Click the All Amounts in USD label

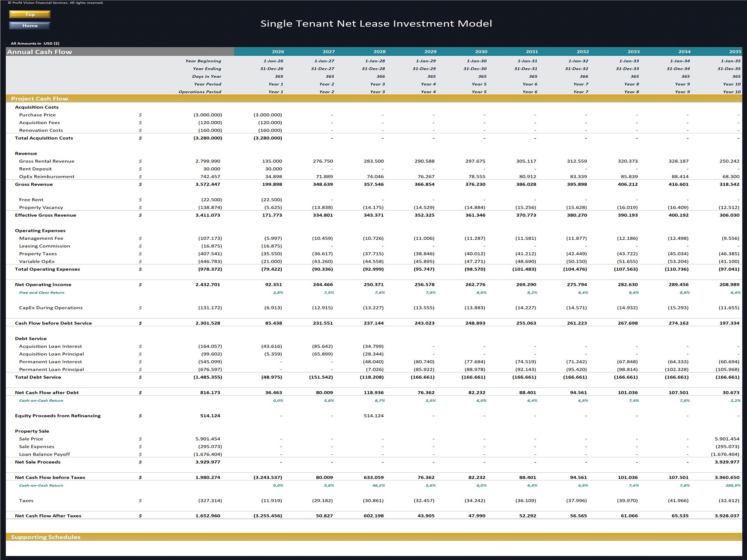coord(36,43)
